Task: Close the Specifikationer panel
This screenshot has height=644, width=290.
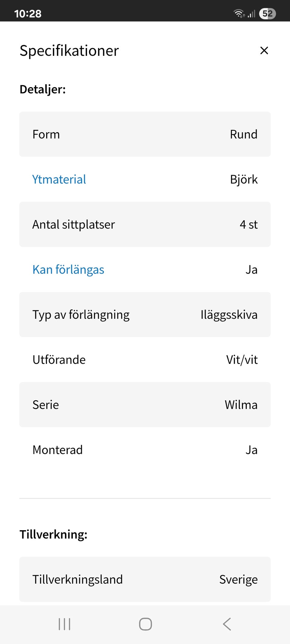Action: (x=264, y=50)
